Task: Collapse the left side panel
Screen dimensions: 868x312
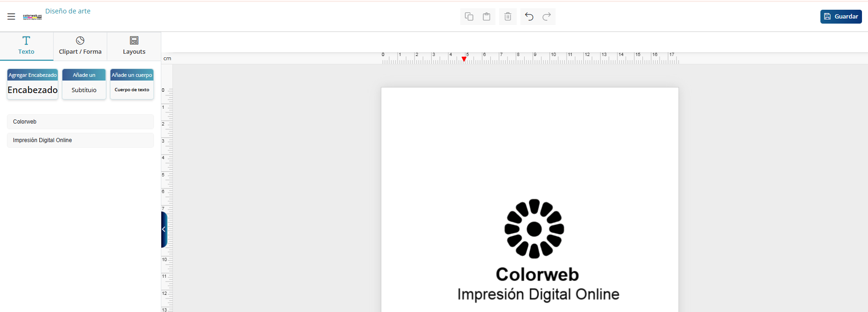Action: 164,230
